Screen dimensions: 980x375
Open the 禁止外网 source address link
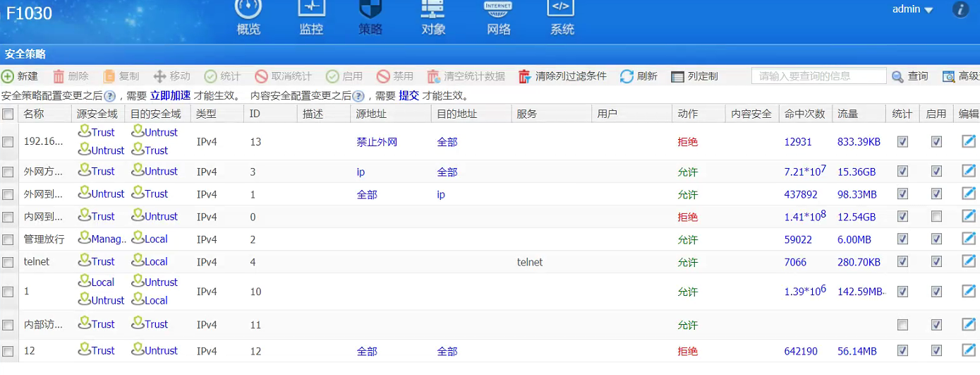tap(377, 142)
